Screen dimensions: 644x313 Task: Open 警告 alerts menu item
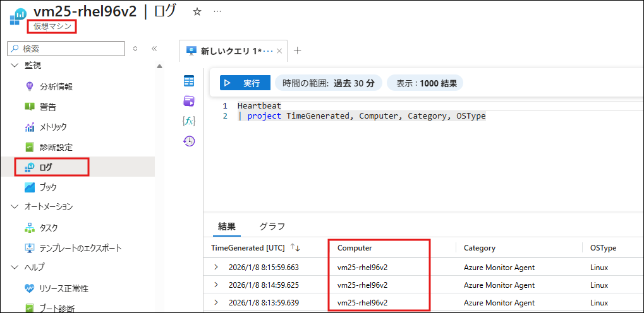[x=48, y=107]
